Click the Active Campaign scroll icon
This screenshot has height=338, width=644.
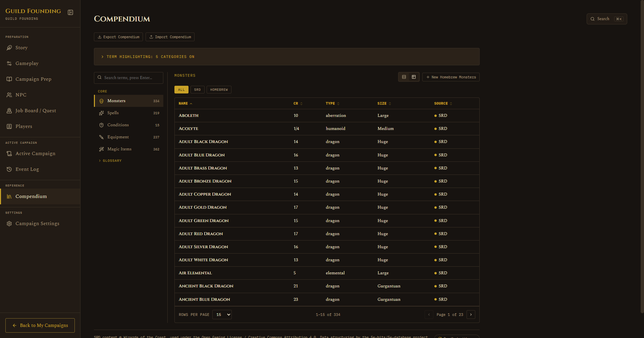click(9, 153)
